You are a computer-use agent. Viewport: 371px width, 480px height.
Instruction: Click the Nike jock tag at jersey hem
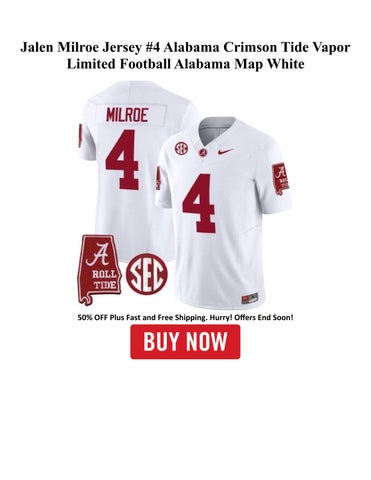click(249, 298)
